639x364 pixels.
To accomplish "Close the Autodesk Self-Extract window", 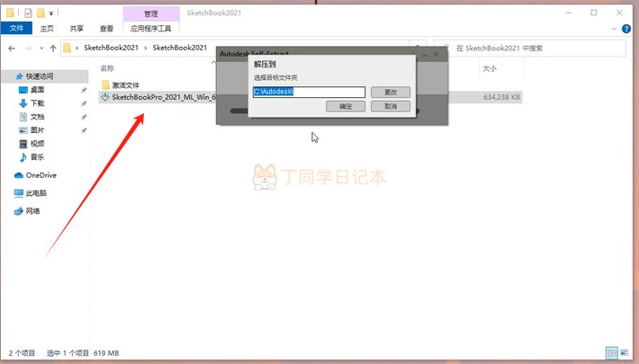I will [x=436, y=54].
